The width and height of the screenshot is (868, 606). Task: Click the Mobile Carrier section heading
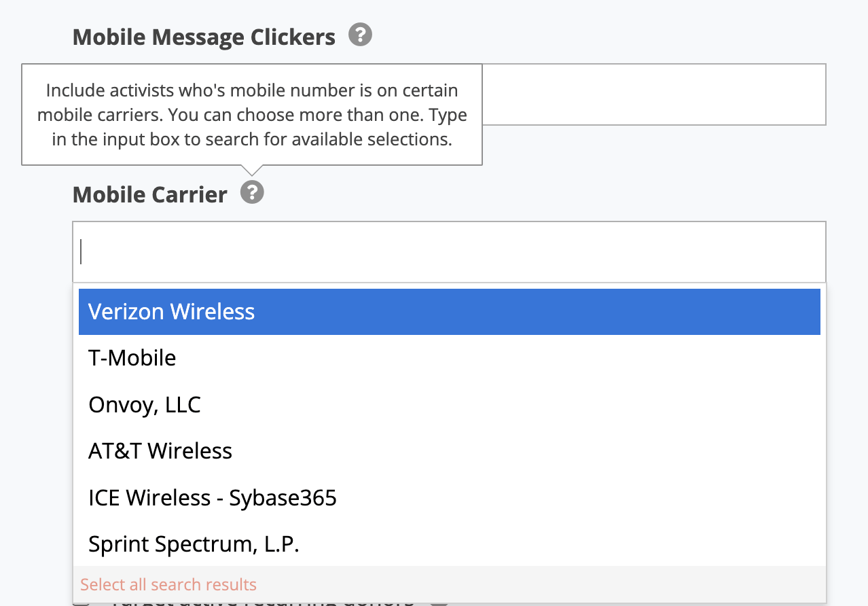pyautogui.click(x=149, y=194)
